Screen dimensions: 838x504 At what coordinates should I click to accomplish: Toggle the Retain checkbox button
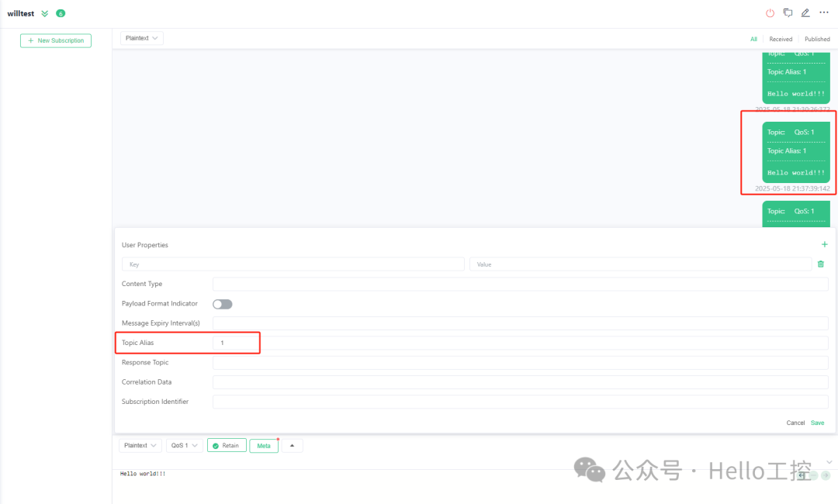227,445
